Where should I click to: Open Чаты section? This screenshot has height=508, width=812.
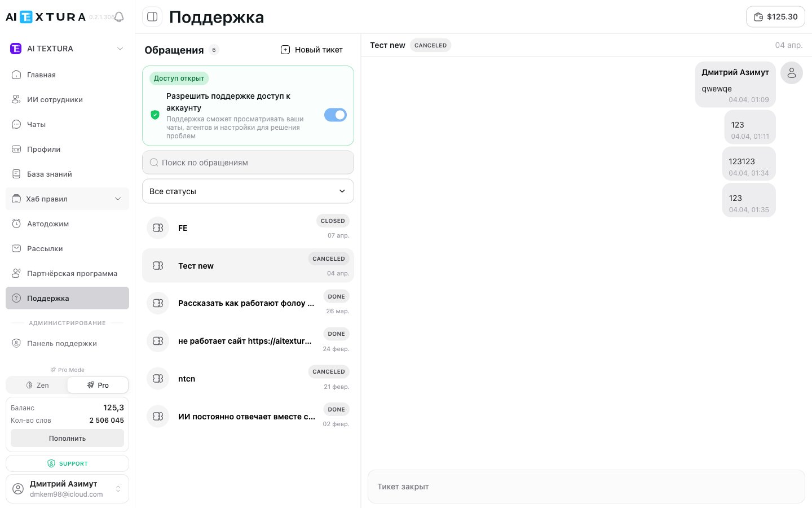pos(68,124)
